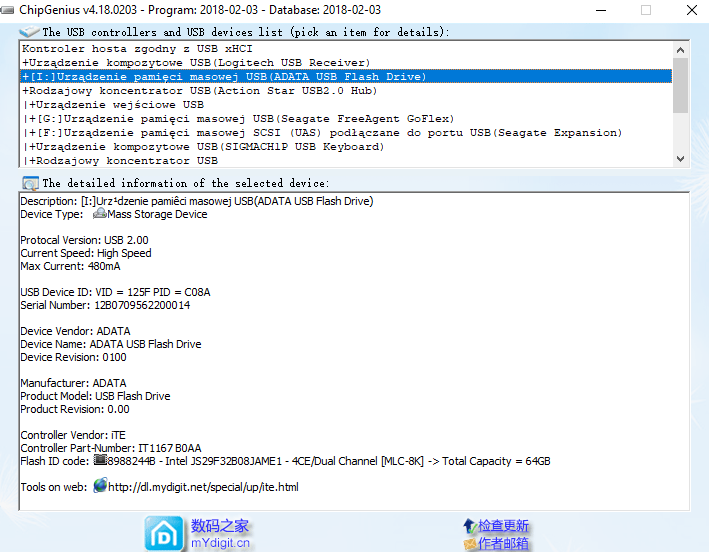Image resolution: width=709 pixels, height=552 pixels.
Task: Click the device list scrollbar thumb
Action: [x=680, y=85]
